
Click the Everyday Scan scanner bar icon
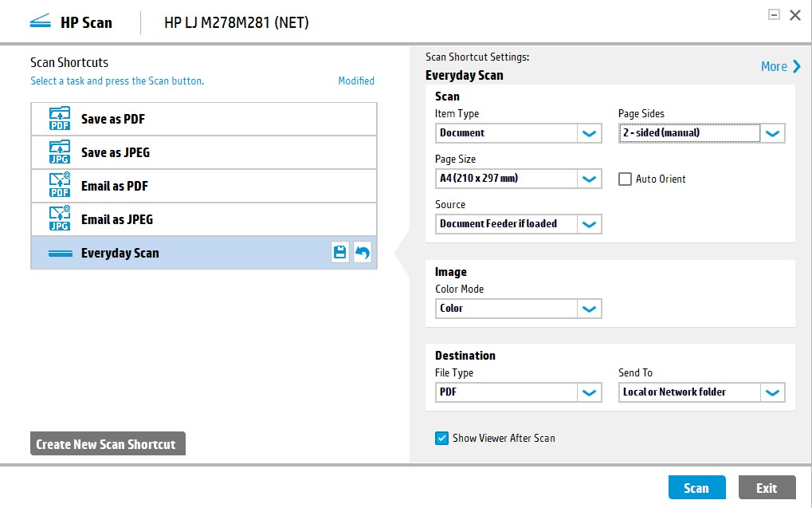click(x=60, y=254)
